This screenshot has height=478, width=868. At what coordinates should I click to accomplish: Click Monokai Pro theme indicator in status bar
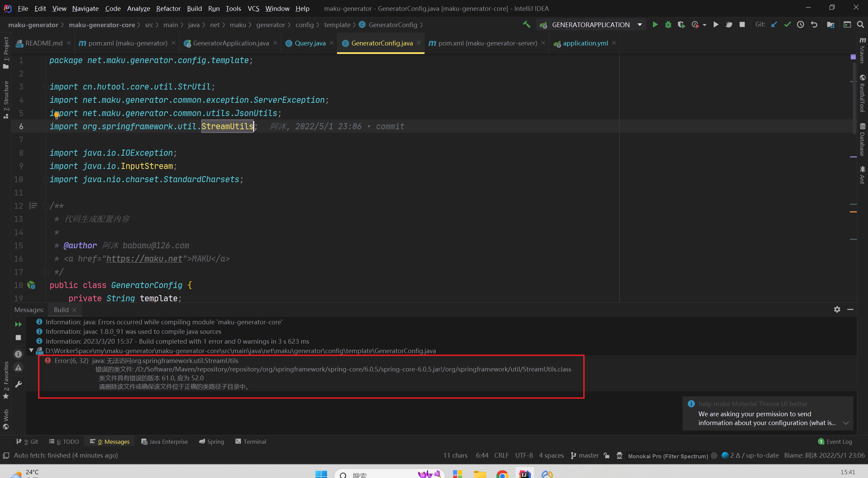click(668, 456)
